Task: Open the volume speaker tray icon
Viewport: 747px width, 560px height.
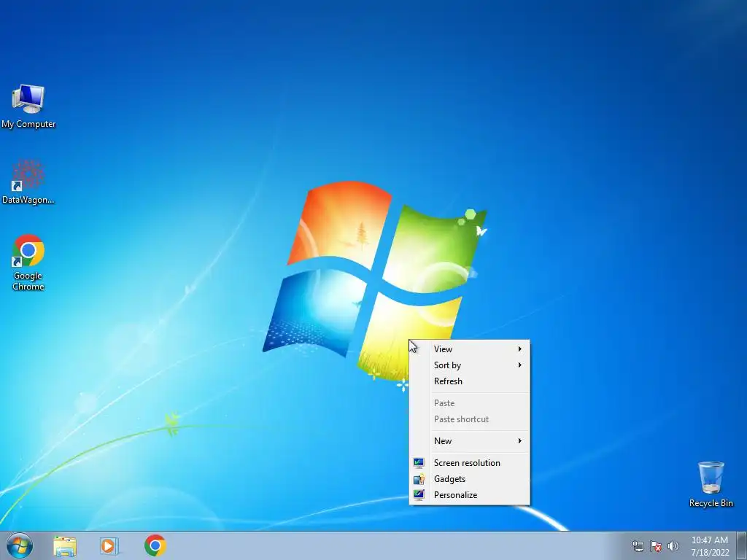Action: tap(673, 547)
